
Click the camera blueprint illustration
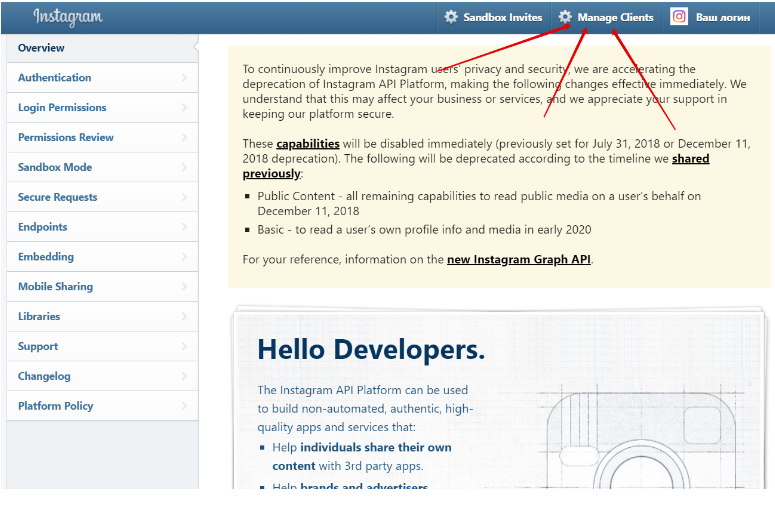pos(642,437)
